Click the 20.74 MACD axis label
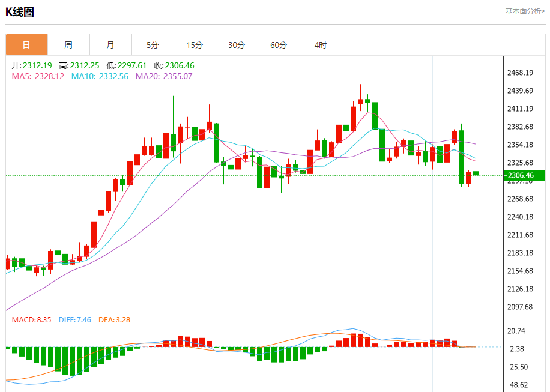The height and width of the screenshot is (392, 550). click(x=516, y=331)
